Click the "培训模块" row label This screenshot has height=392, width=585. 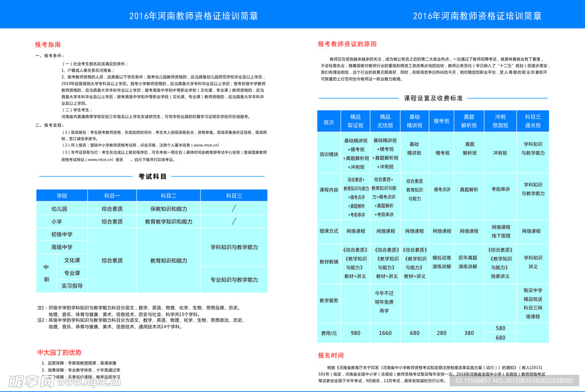point(328,154)
